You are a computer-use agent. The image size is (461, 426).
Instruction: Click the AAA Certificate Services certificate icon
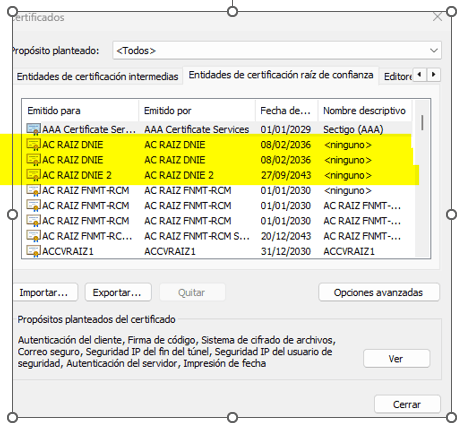click(x=33, y=129)
